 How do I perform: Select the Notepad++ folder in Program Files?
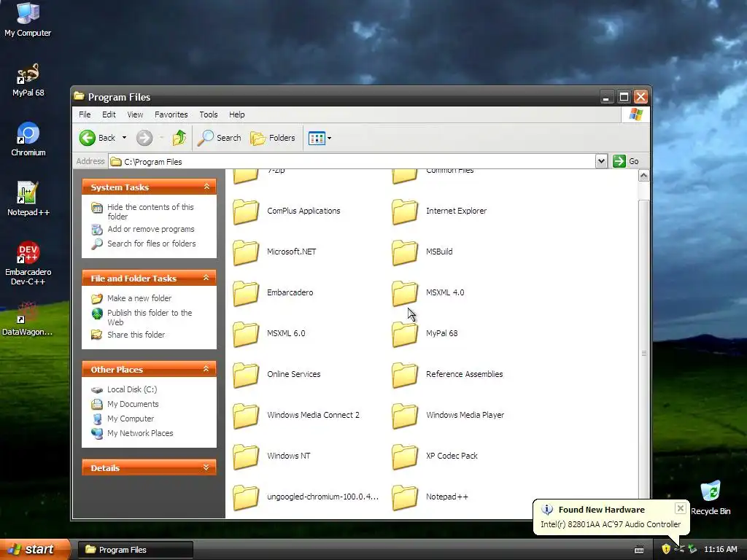tap(430, 497)
